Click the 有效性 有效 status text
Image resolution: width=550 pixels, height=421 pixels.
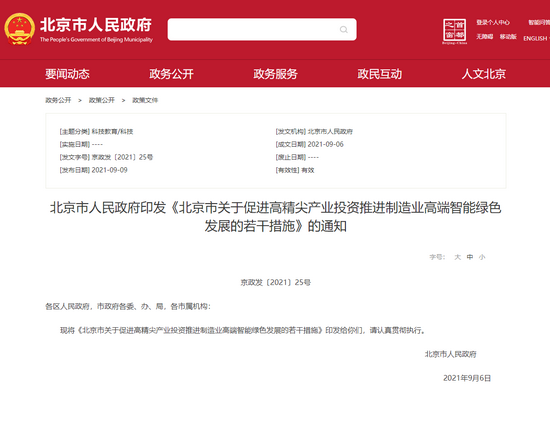(x=308, y=170)
